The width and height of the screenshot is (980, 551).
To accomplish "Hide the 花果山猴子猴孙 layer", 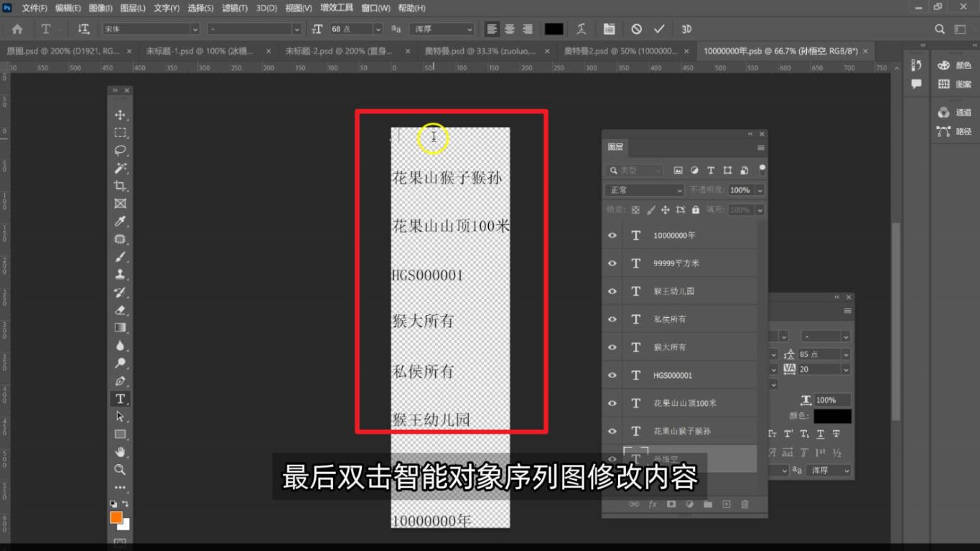I will [x=612, y=431].
